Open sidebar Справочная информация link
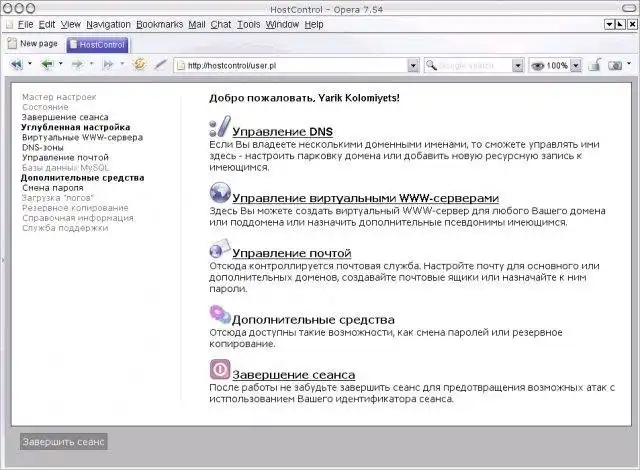 [78, 218]
